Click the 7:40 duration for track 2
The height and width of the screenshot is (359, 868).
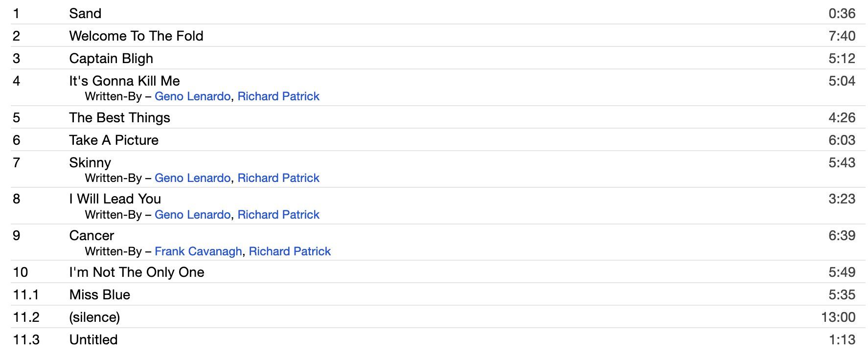842,36
